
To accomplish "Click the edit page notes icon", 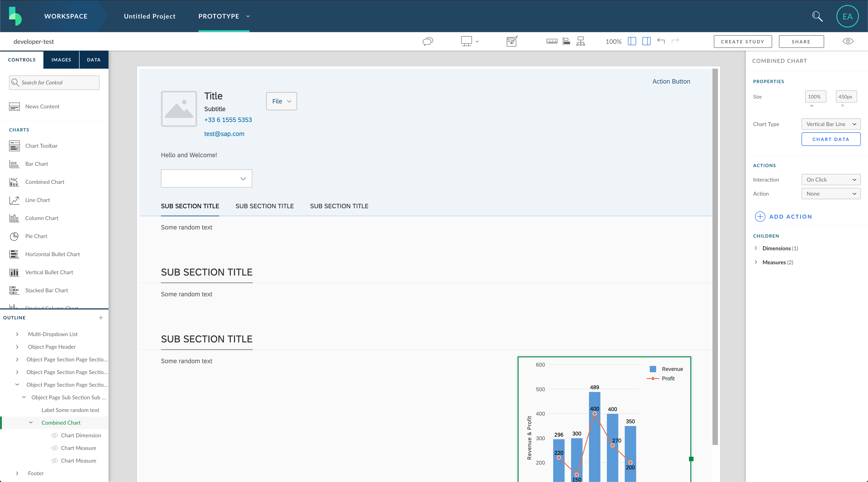I will [512, 41].
